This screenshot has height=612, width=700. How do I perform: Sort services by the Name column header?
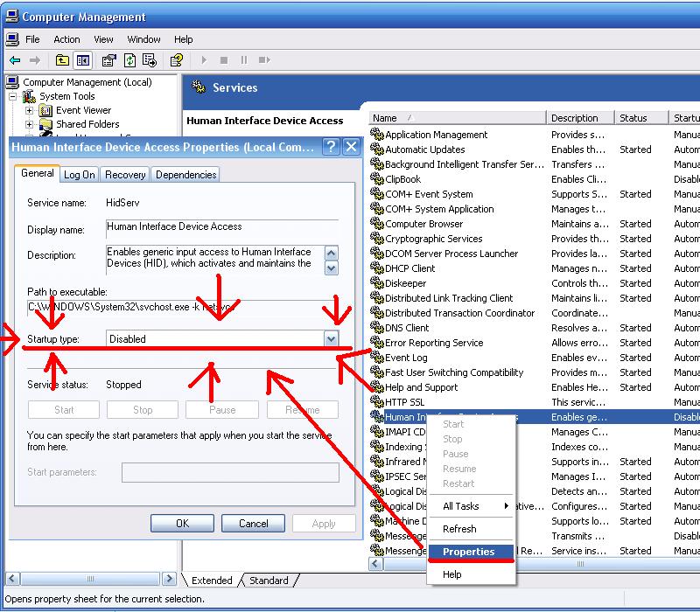click(x=457, y=118)
